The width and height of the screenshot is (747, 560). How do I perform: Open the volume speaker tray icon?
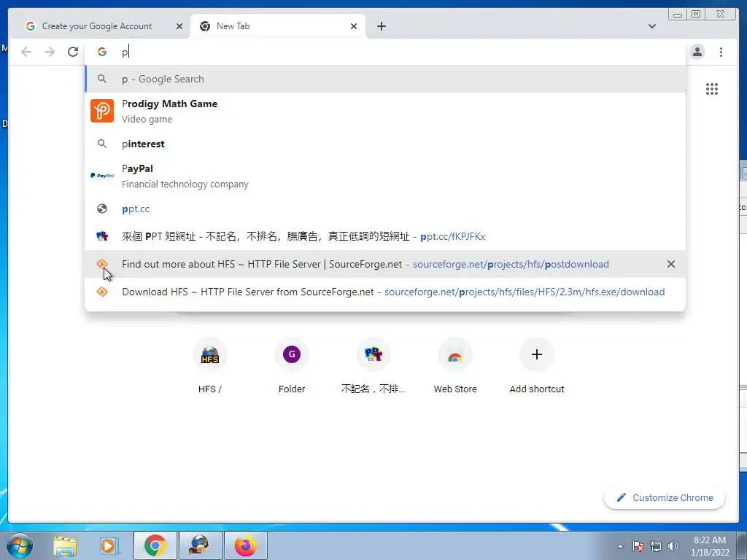[x=673, y=546]
